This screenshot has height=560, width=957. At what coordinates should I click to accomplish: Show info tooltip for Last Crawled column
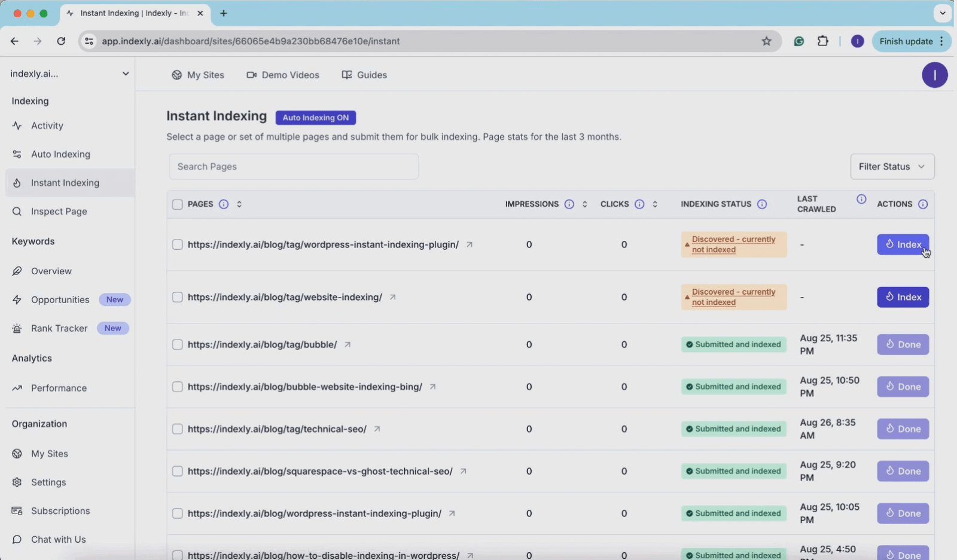(x=861, y=199)
